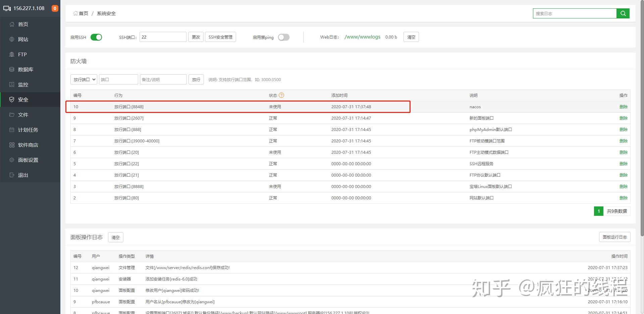Screen dimensions: 644x314
Task: Click log detail 修改用户[qiangwei]密码成功!
Action: pos(172,290)
